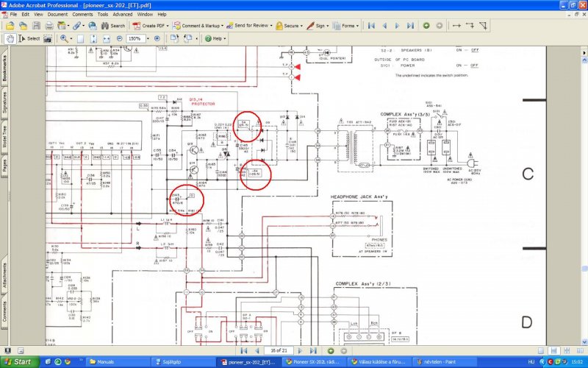Open the View menu
Viewport: 588px width, 368px height.
tap(38, 14)
